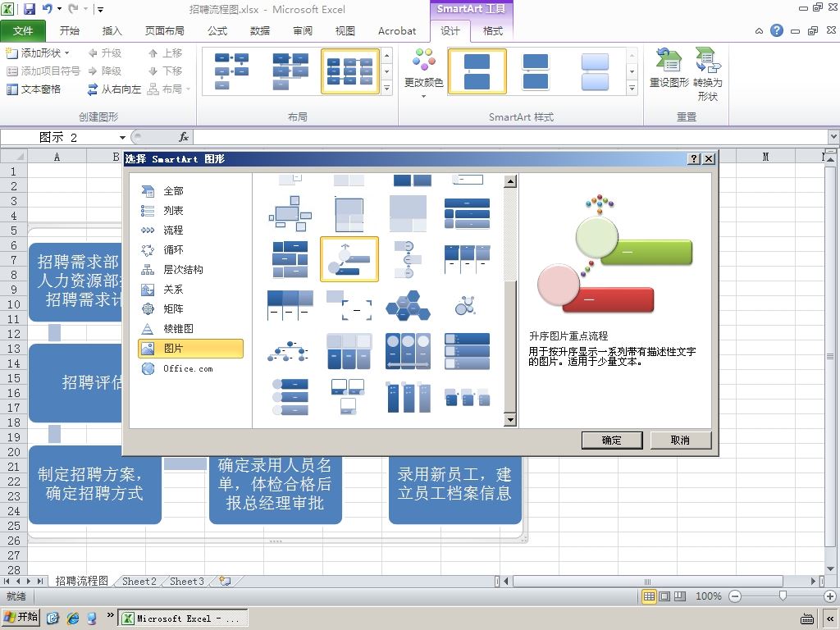
Task: Click the selected layout in ribbon 布局 gallery
Action: [x=350, y=71]
